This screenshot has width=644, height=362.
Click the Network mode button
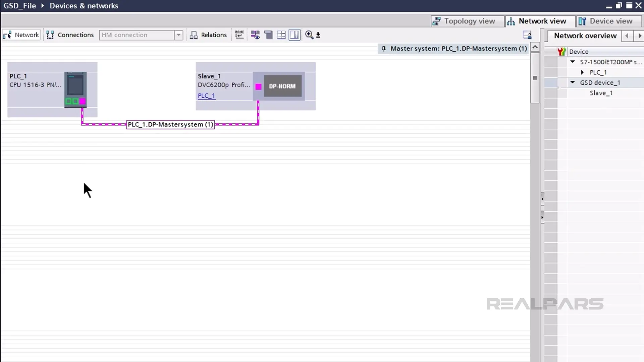coord(21,35)
